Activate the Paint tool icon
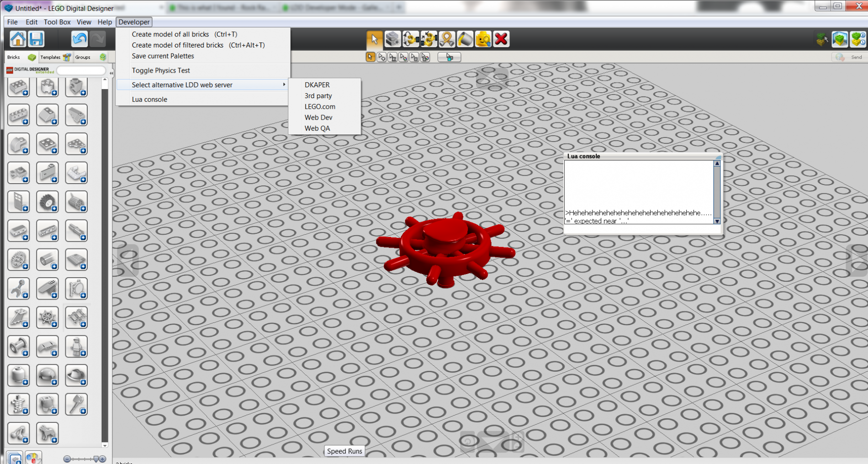The width and height of the screenshot is (868, 464). tap(465, 39)
